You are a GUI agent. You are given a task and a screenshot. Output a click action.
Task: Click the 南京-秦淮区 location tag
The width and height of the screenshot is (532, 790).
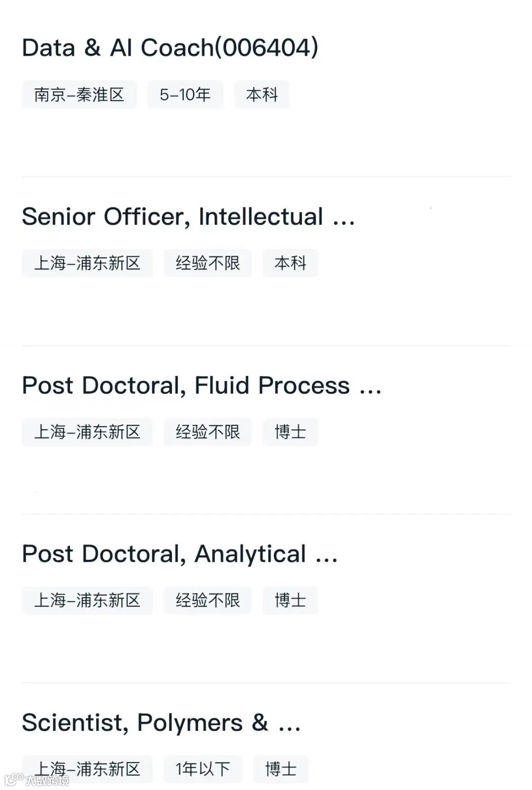pos(79,95)
